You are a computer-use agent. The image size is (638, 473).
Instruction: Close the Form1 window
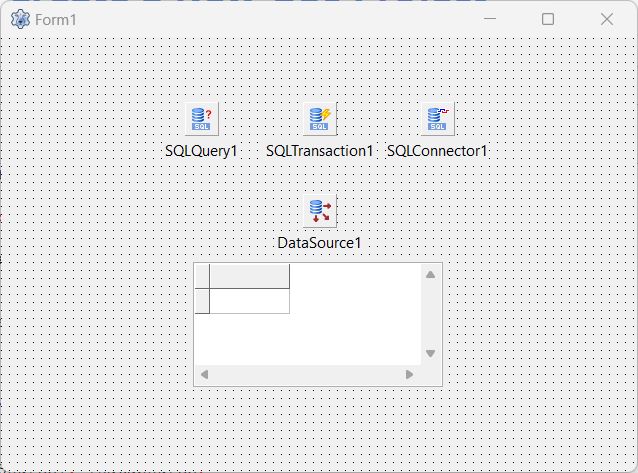(x=606, y=19)
